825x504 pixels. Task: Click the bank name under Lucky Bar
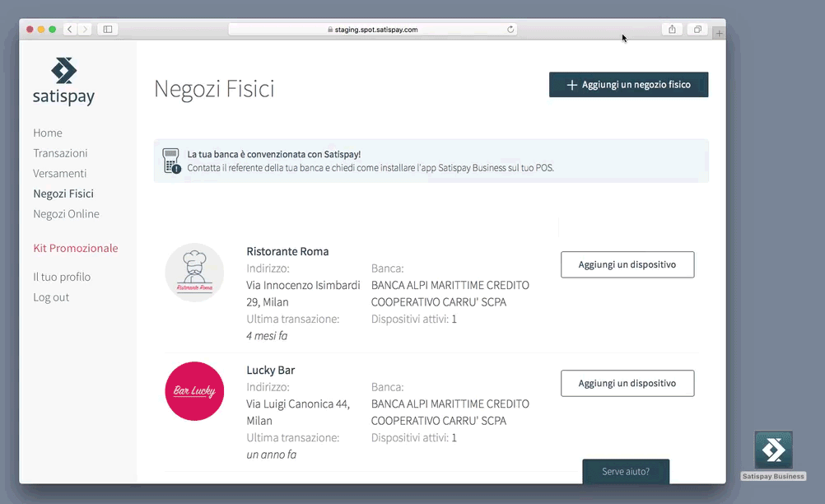pyautogui.click(x=450, y=413)
